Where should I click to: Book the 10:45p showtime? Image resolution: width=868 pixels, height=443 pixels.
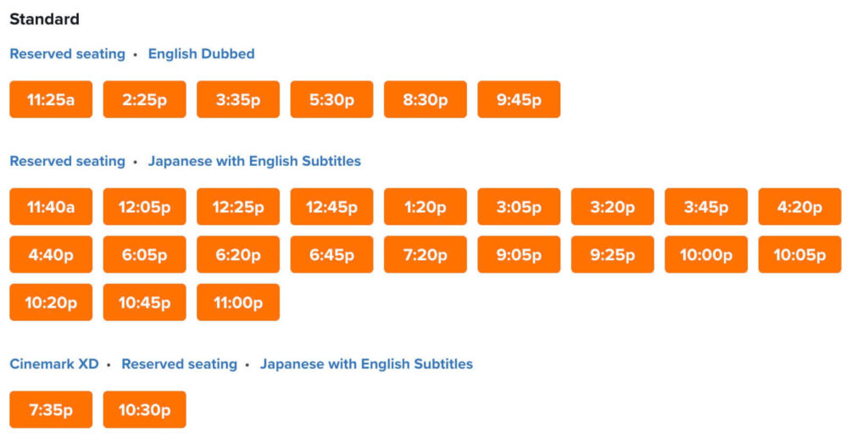pyautogui.click(x=144, y=302)
